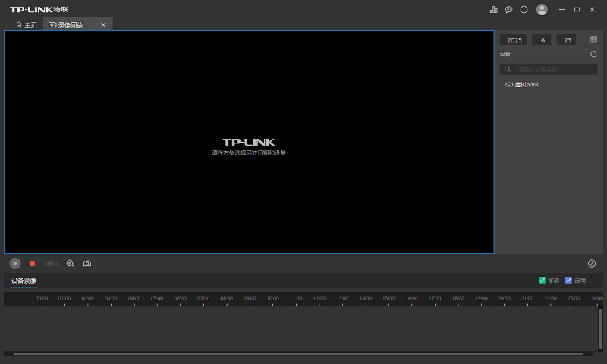This screenshot has height=364, width=607.
Task: Click the slashed circle icon
Action: click(592, 263)
